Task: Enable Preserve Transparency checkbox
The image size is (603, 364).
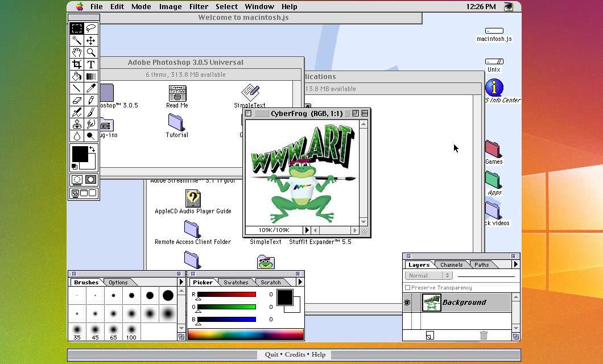Action: tap(408, 288)
